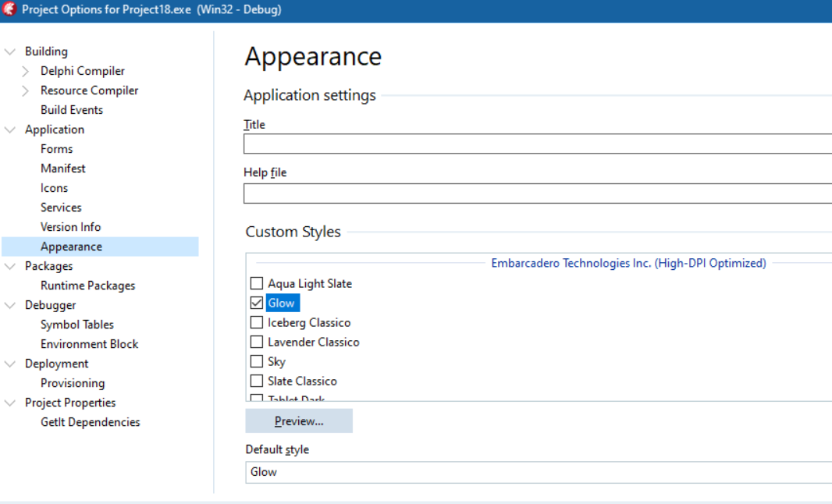Open the Version Info page
This screenshot has height=504, width=832.
tap(70, 227)
